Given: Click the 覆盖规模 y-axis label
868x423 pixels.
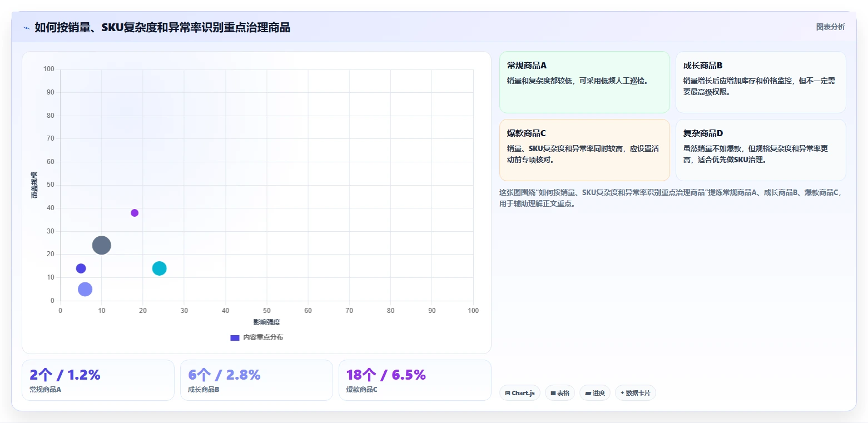Looking at the screenshot, I should point(34,185).
